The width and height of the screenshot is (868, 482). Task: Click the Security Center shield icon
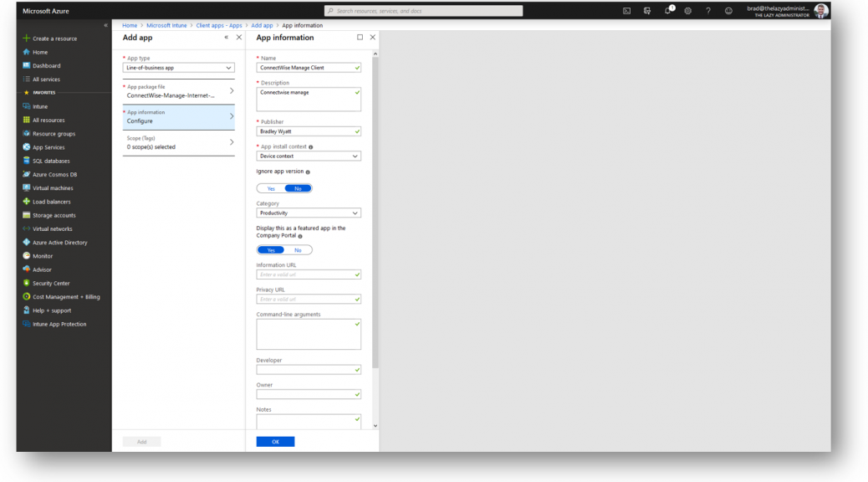click(26, 283)
